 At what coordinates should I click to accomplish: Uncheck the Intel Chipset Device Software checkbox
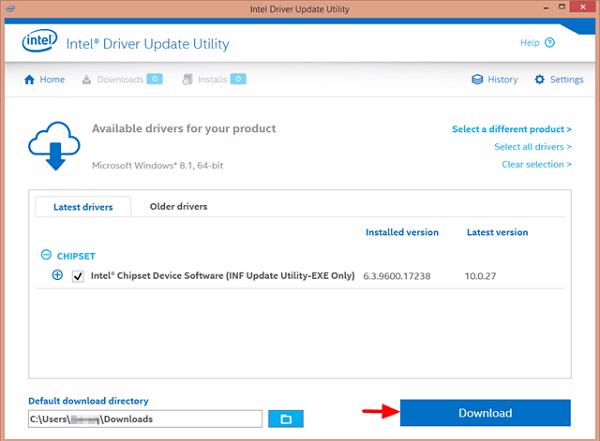77,276
